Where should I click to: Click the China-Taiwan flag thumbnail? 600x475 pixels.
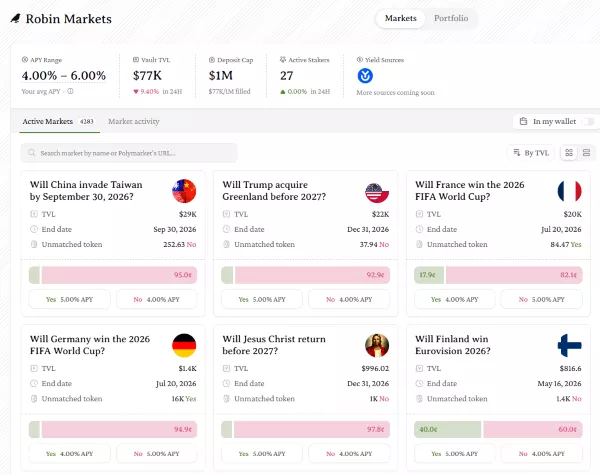184,191
